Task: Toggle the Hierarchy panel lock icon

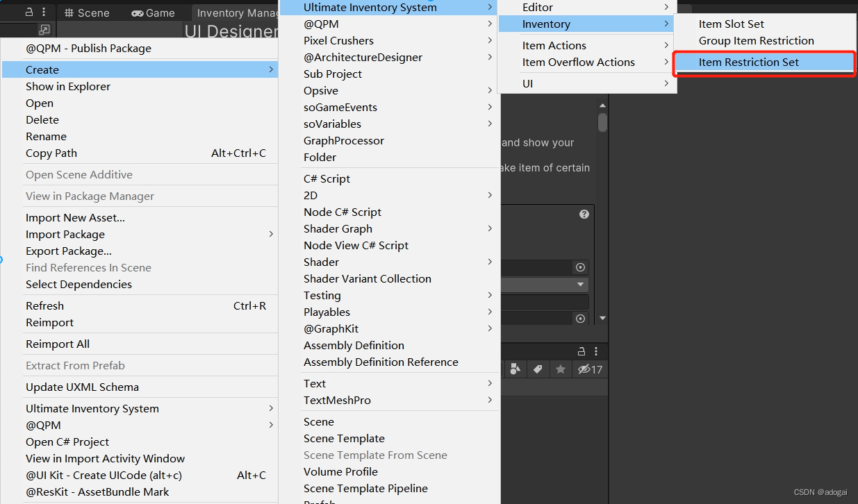Action: 29,12
